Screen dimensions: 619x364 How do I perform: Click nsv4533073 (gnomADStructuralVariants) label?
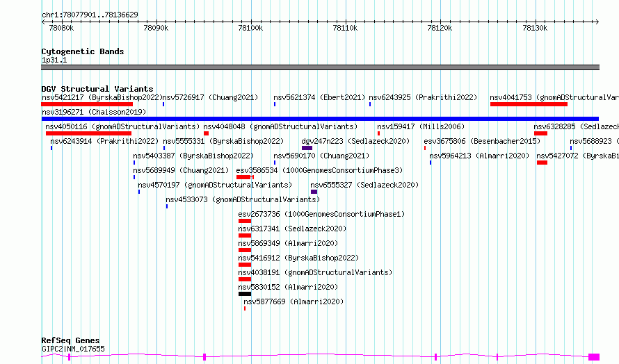243,199
